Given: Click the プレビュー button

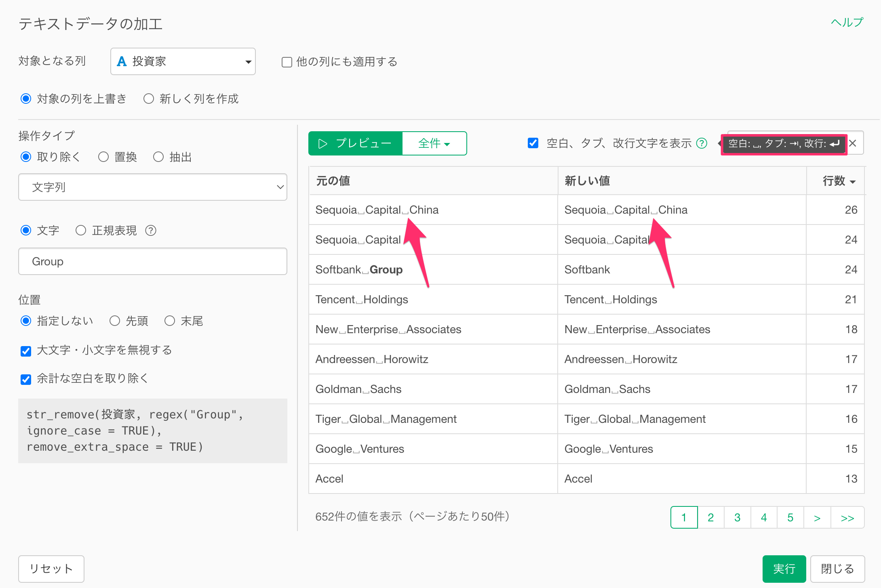Looking at the screenshot, I should coord(355,143).
